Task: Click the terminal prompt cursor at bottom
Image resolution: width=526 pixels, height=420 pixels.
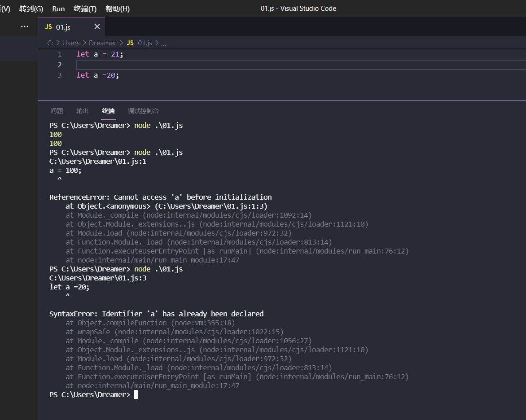Action: [136, 394]
